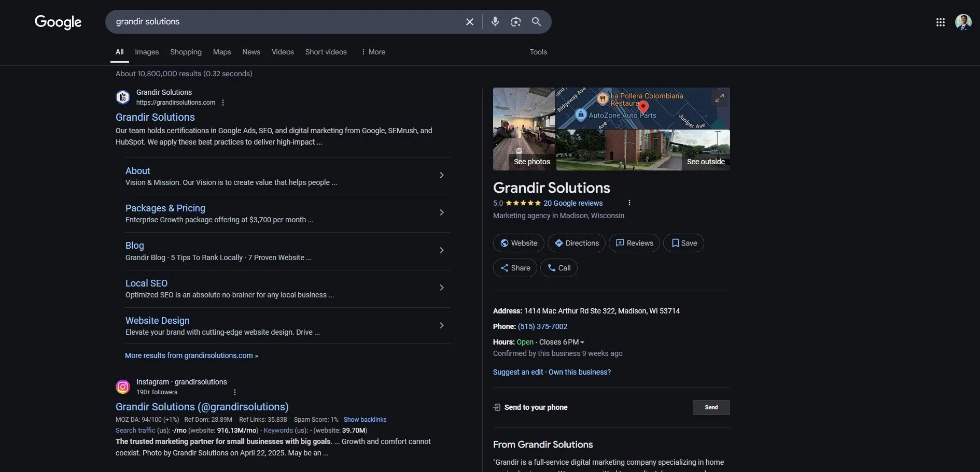Screen dimensions: 980x472
Task: Click Own this business? link
Action: coord(580,372)
